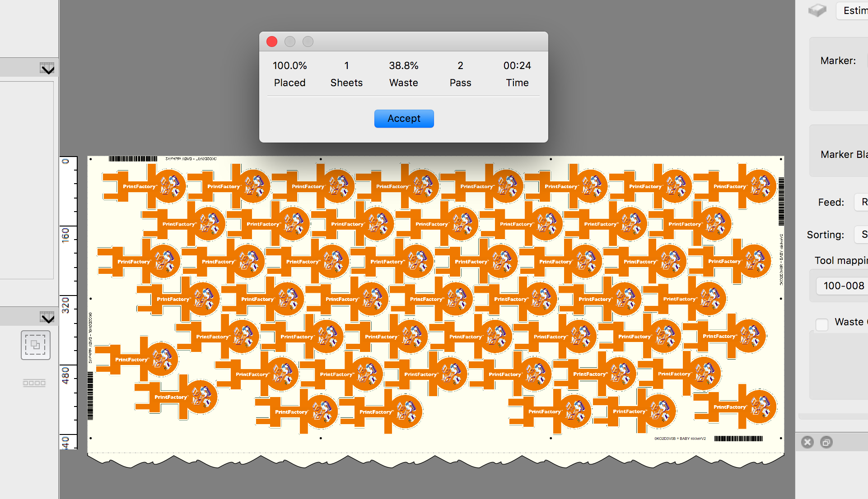Close the nesting progress dialog
This screenshot has width=868, height=499.
point(272,42)
